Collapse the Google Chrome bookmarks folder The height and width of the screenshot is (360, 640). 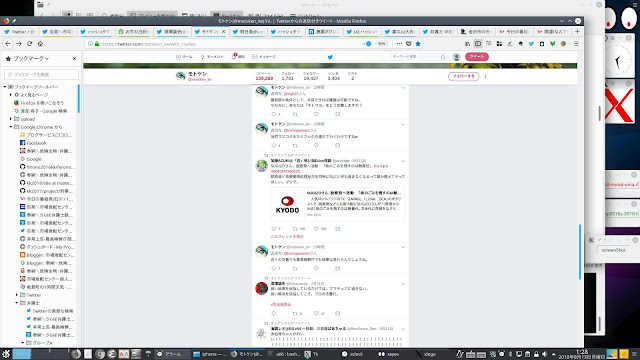point(11,127)
